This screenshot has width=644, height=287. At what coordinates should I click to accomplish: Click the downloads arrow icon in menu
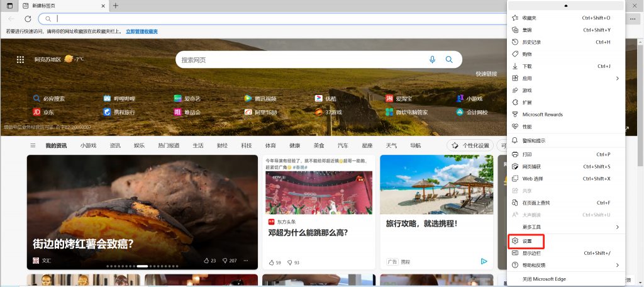(515, 66)
